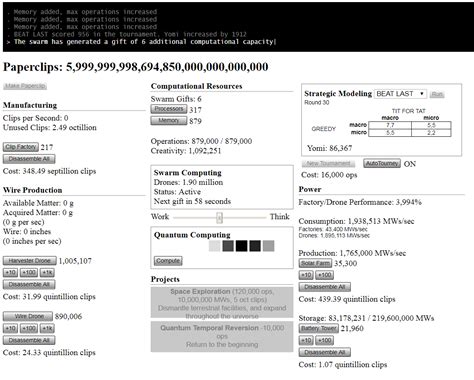The image size is (474, 380).
Task: Add 10 Battery Towers
Action: click(306, 340)
